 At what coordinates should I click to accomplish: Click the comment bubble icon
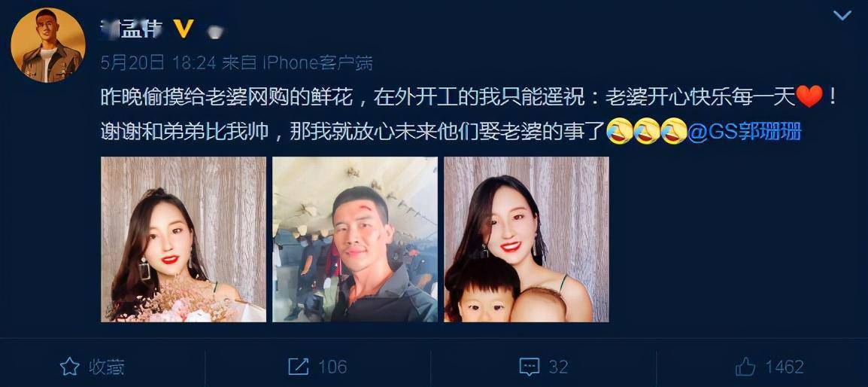[x=530, y=367]
